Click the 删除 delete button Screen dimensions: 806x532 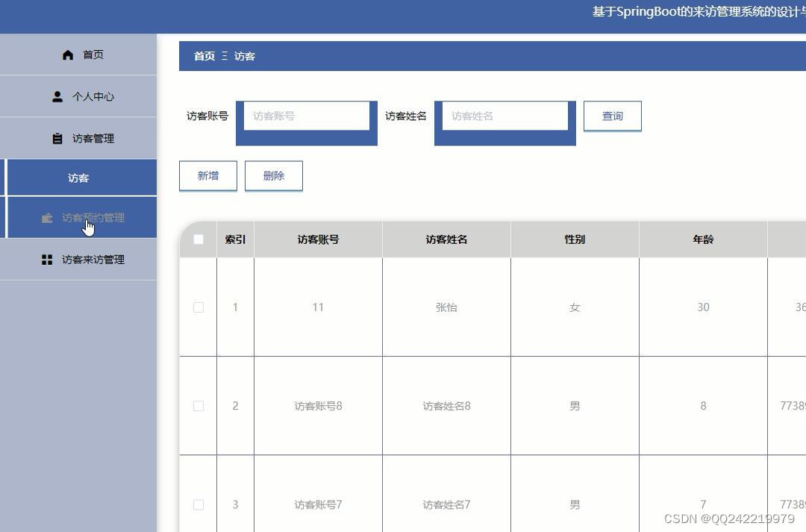pos(273,175)
